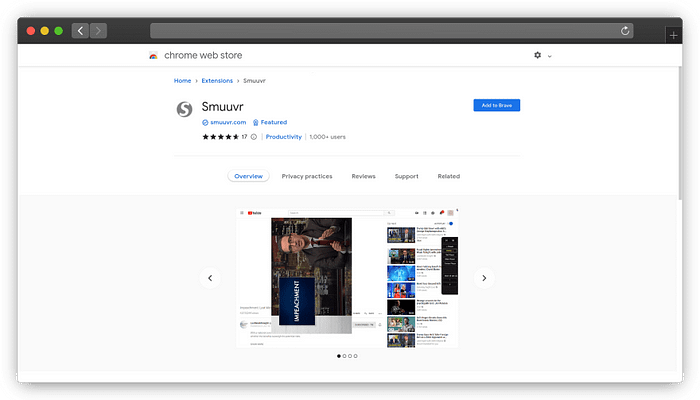Go back with the browser back arrow
The height and width of the screenshot is (400, 700).
click(80, 31)
